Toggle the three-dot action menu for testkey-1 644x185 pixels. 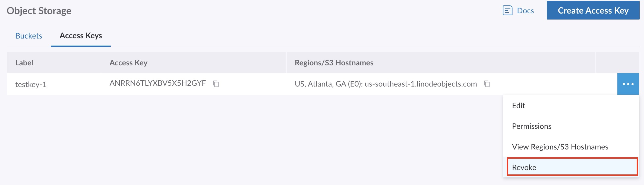(x=628, y=84)
